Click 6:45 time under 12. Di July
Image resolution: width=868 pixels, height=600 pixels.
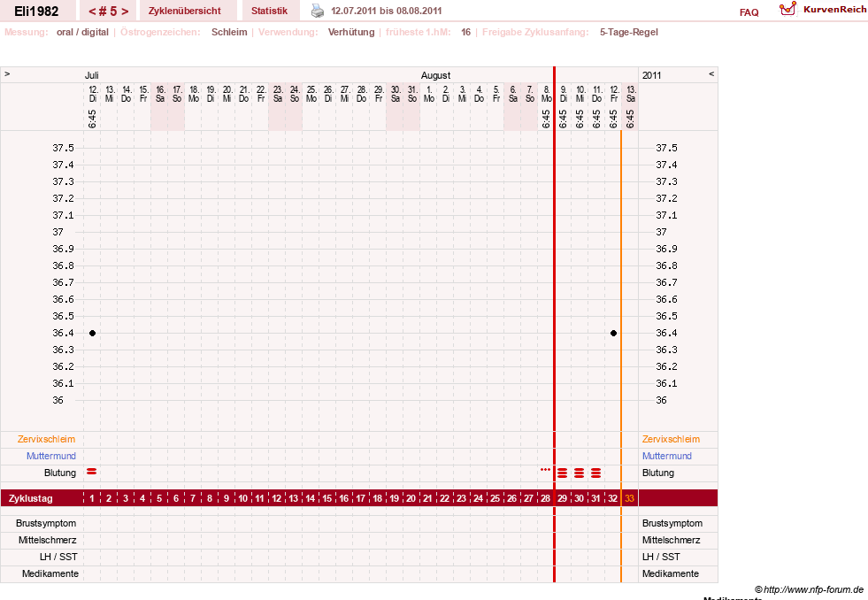point(92,119)
